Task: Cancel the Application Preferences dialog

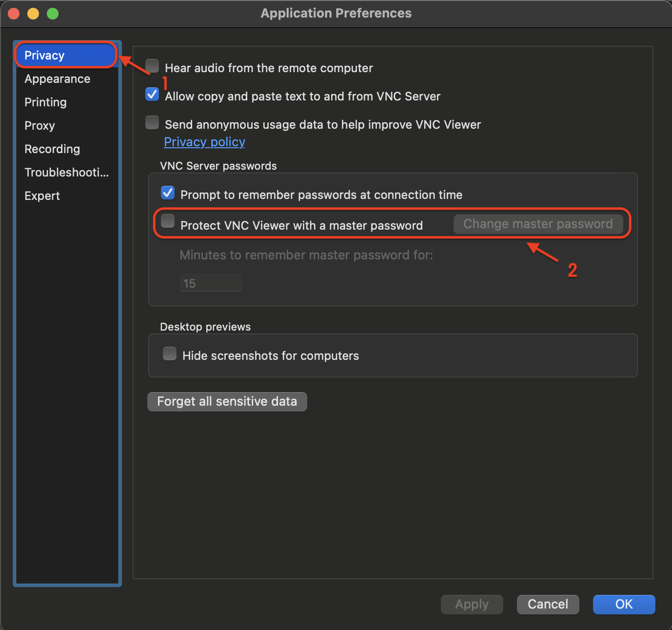Action: [548, 604]
